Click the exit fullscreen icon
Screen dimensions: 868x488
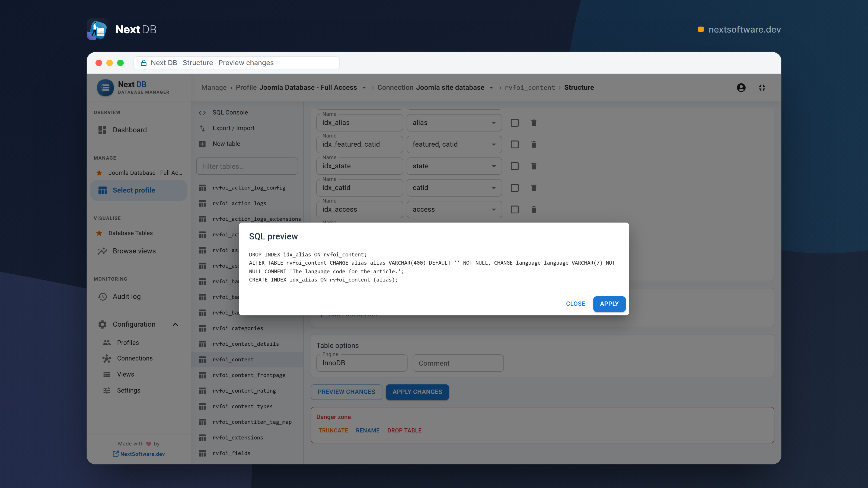pyautogui.click(x=762, y=88)
